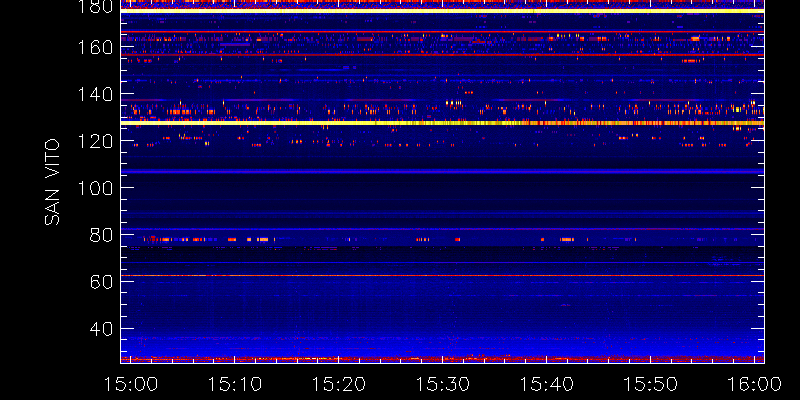Click the 15:20 time axis label

pos(338,384)
